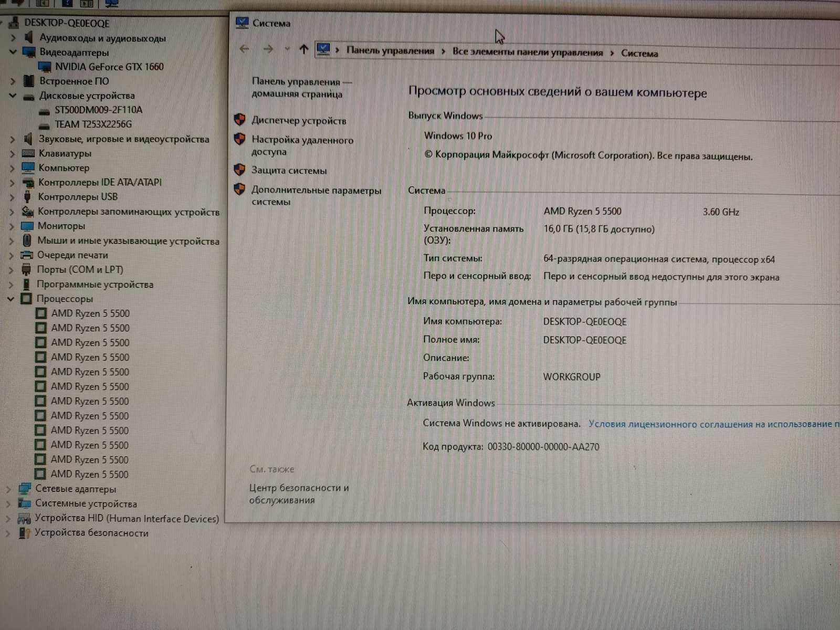Open the recent locations dropdown arrow
Viewport: 840px width, 630px height.
pyautogui.click(x=287, y=49)
